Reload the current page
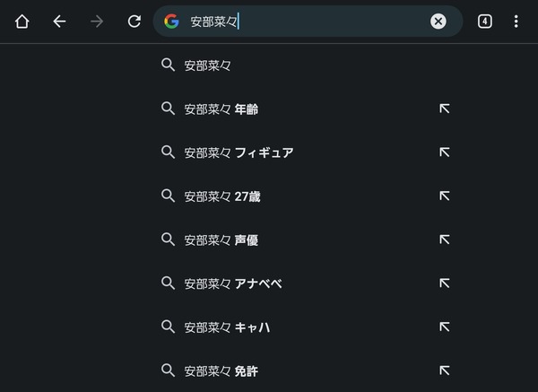Image resolution: width=538 pixels, height=392 pixels. (x=134, y=22)
